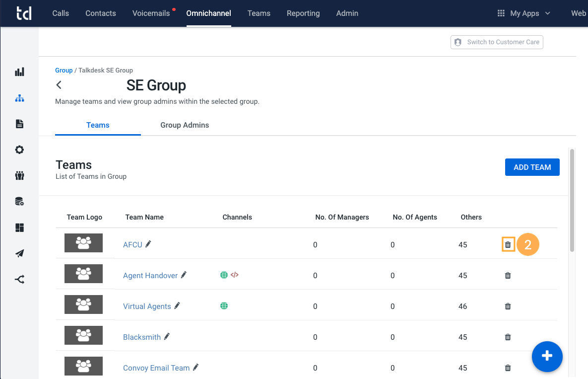The height and width of the screenshot is (379, 588).
Task: Click Agent Handover web globe channel icon
Action: click(224, 275)
